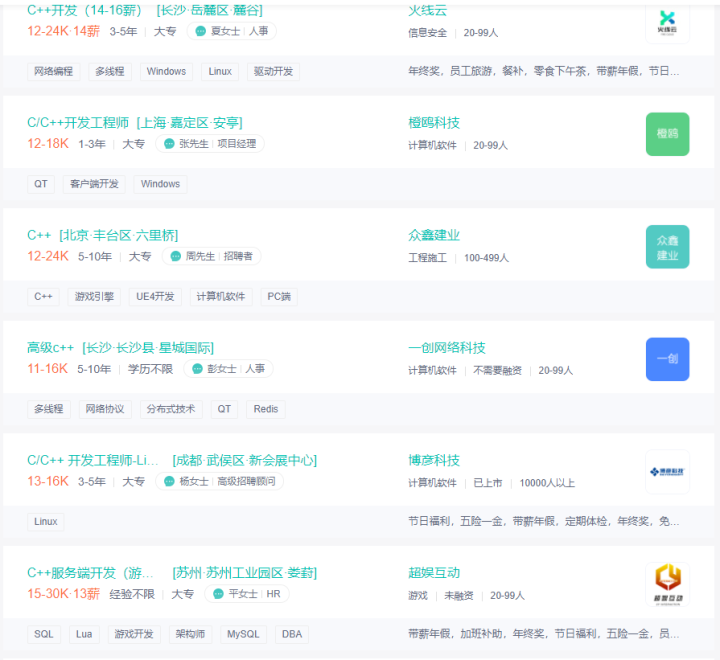Select the 驱动开发 skill tag

[x=273, y=72]
